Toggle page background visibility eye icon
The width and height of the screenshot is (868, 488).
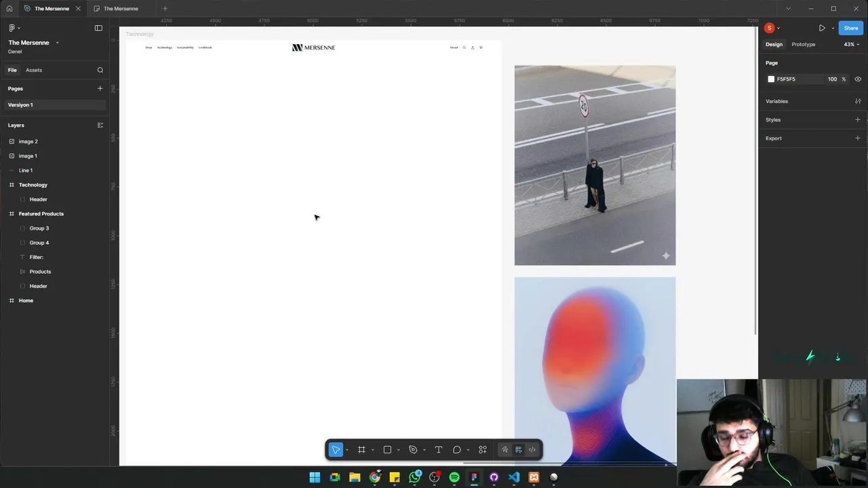(858, 79)
